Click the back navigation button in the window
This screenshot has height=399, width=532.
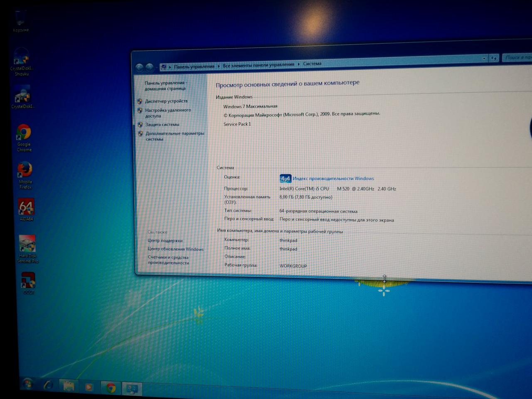pyautogui.click(x=140, y=67)
